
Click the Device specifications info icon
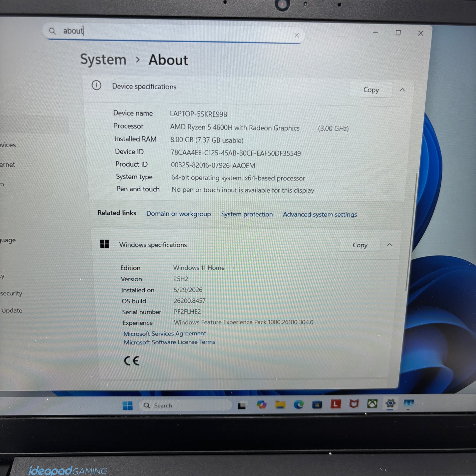click(x=96, y=85)
